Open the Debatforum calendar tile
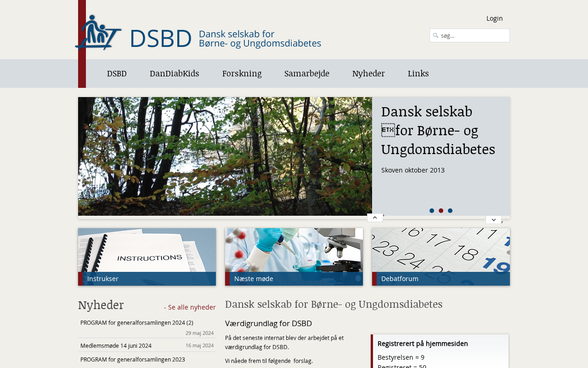The image size is (588, 368). point(441,257)
